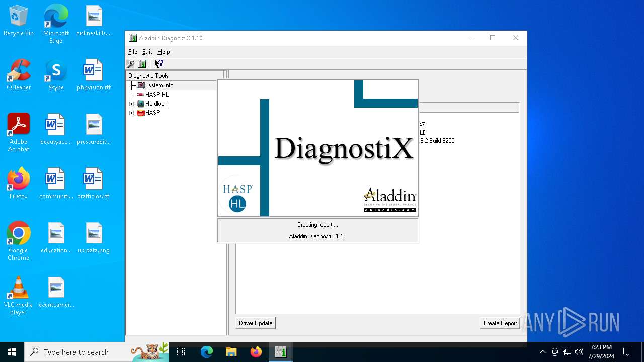This screenshot has width=644, height=362.
Task: Open eventcamer image file on desktop
Action: click(x=56, y=293)
